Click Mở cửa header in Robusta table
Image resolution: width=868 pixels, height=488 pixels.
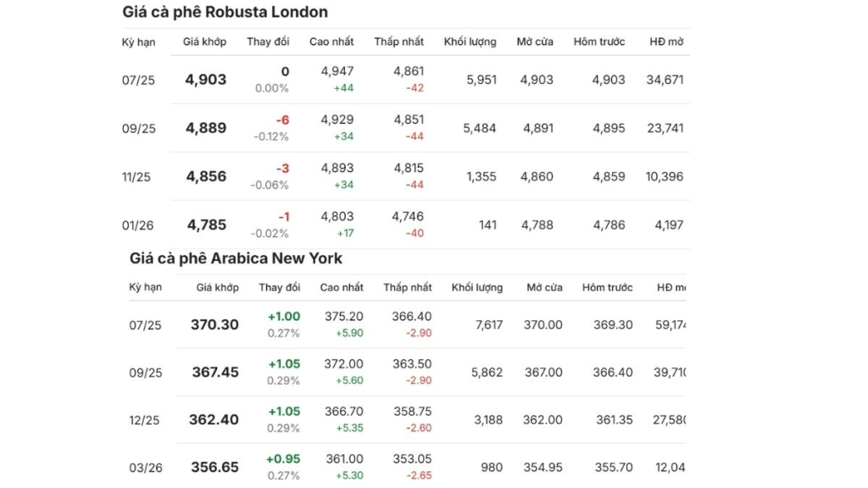coord(535,42)
